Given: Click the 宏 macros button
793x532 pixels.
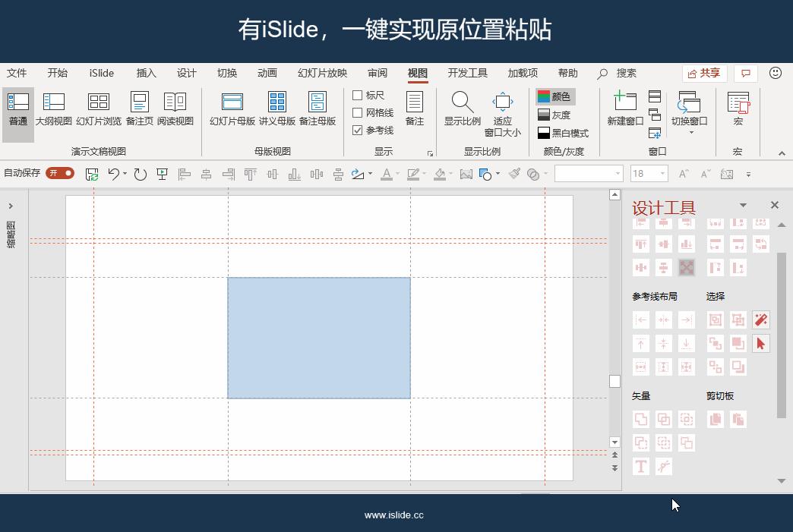Looking at the screenshot, I should (738, 108).
